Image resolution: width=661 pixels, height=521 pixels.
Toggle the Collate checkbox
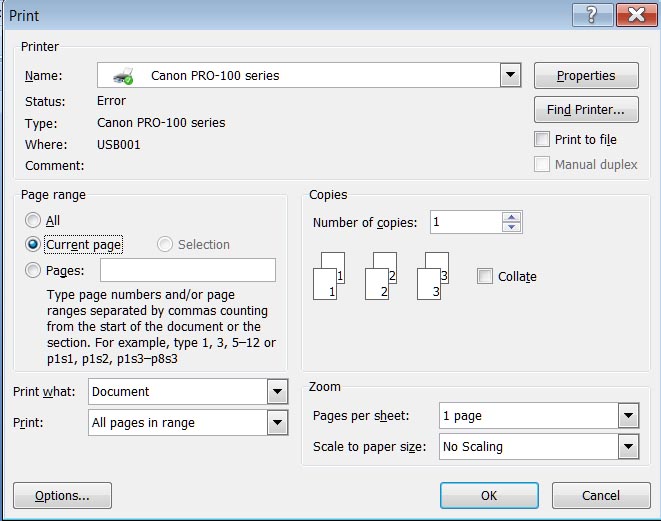click(x=485, y=277)
